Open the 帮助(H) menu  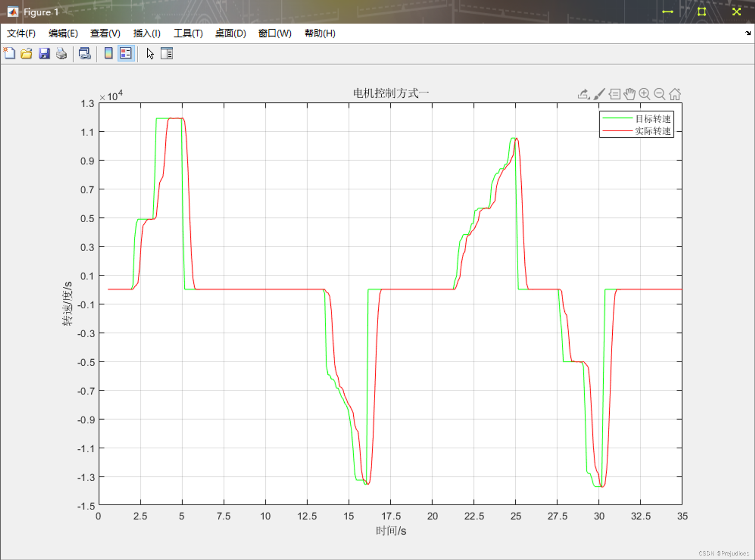pyautogui.click(x=320, y=34)
